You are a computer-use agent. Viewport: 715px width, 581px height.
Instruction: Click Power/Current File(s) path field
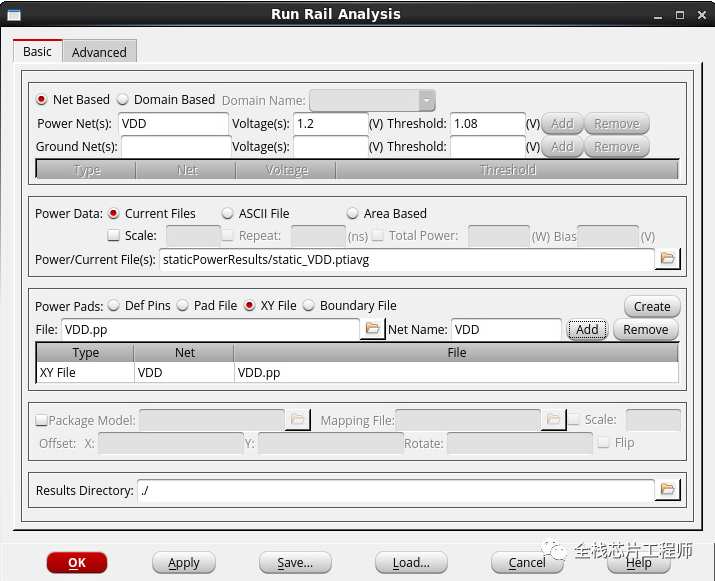point(407,259)
